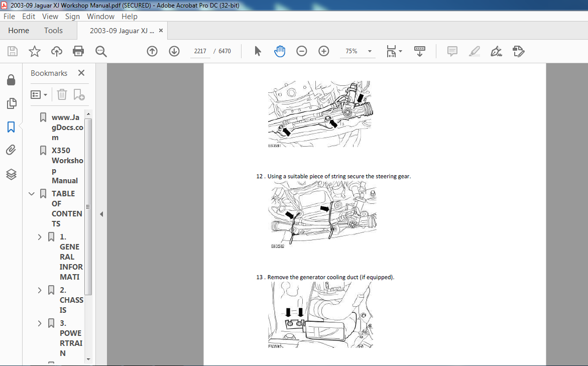Open the fit page width options
Image resolution: width=588 pixels, height=366 pixels.
394,51
